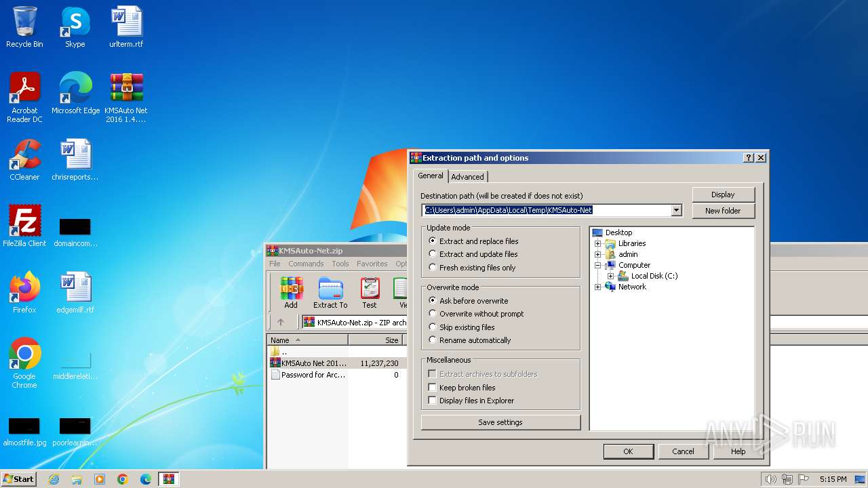Click the Cancel button
This screenshot has width=868, height=488.
point(683,451)
